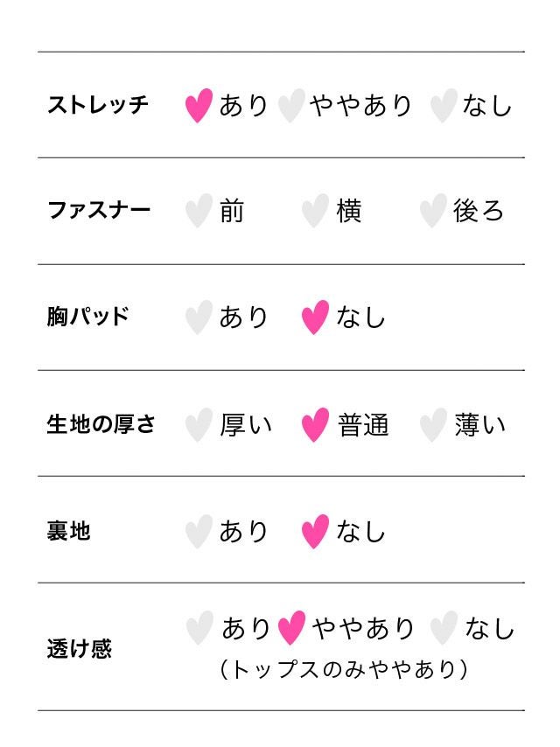Click the pink heart for 胸パッド なし

tap(315, 318)
